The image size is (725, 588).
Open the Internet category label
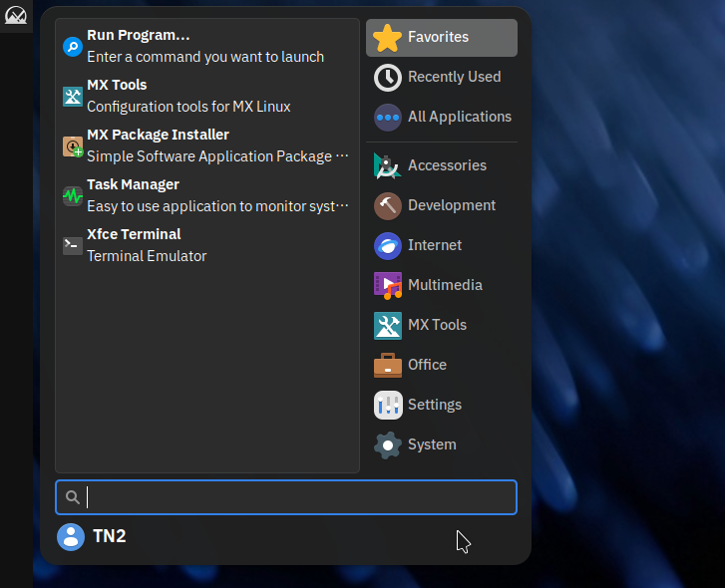click(435, 245)
